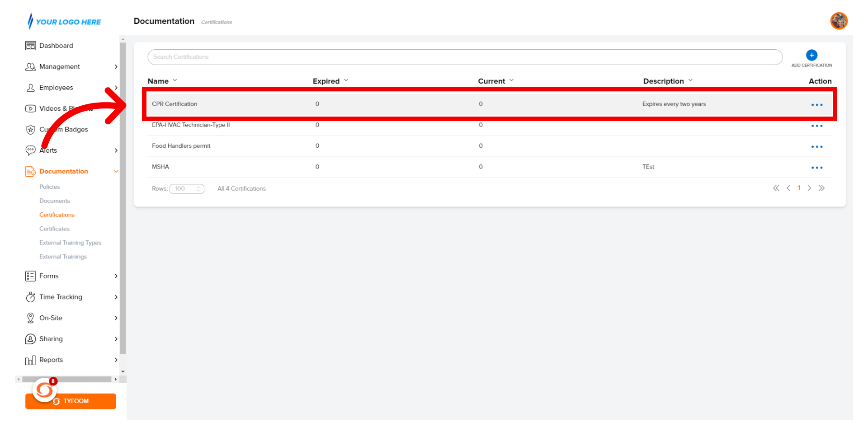Adjust the Rows per page stepper
The image size is (868, 427).
(x=198, y=188)
